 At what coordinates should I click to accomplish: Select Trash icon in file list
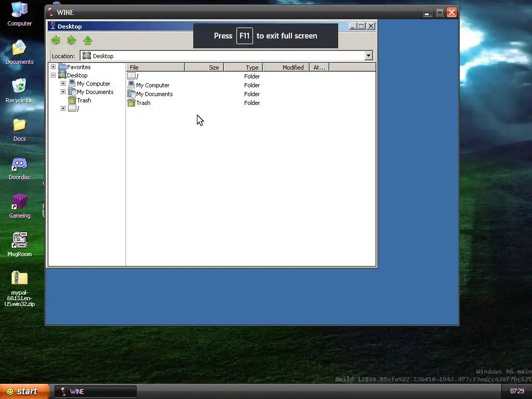pos(131,102)
